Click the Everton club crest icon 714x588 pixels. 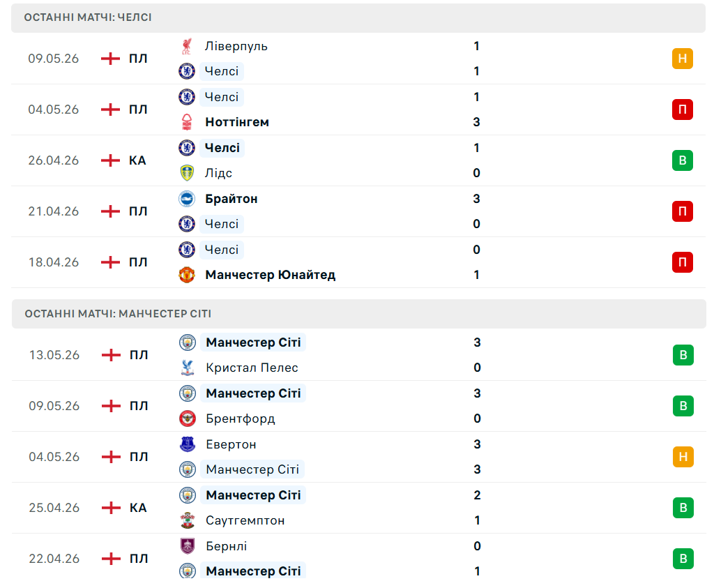coord(188,444)
